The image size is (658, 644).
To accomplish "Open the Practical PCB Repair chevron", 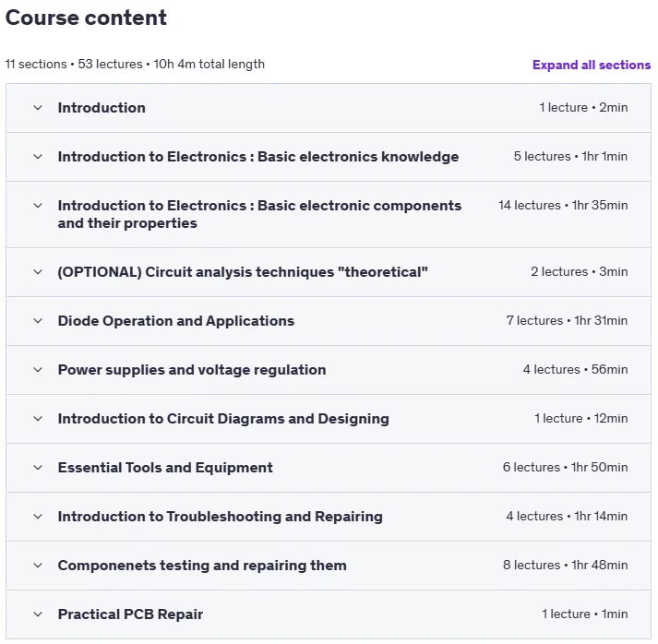I will pyautogui.click(x=38, y=614).
